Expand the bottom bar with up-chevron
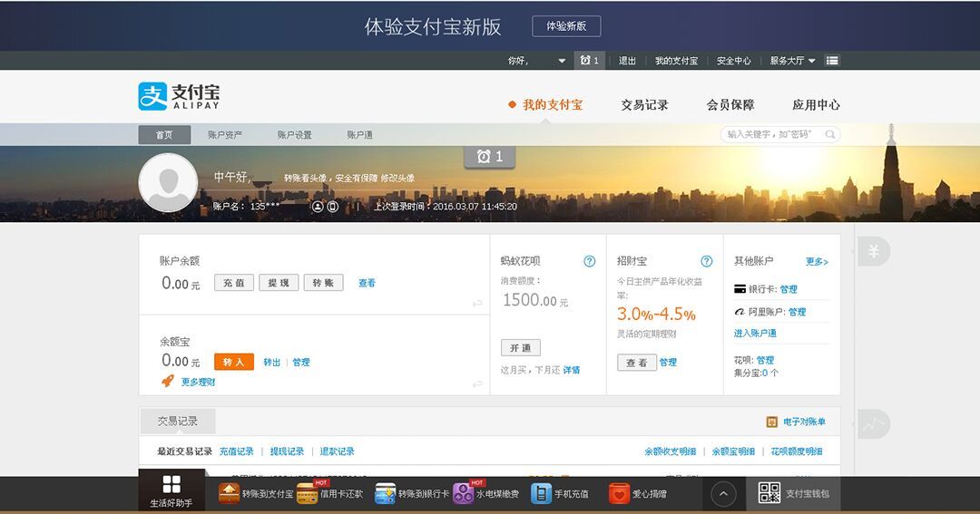Screen dimensions: 980x514 pos(722,493)
